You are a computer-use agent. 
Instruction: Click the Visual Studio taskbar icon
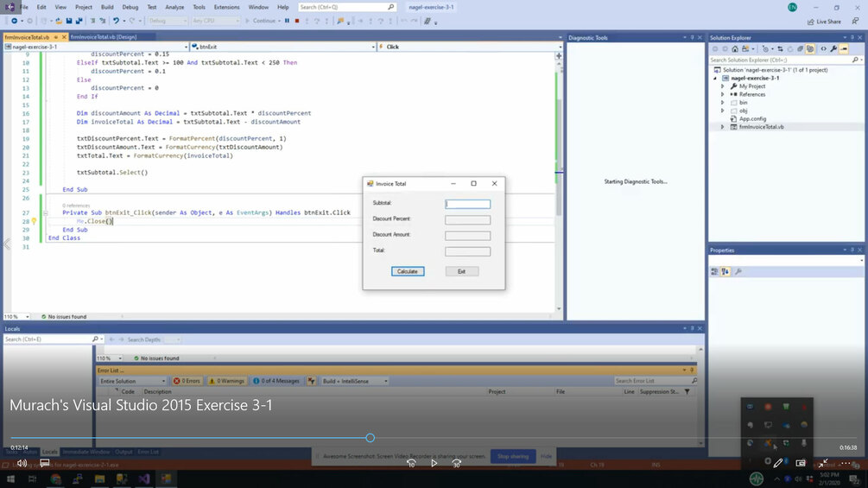coord(144,479)
